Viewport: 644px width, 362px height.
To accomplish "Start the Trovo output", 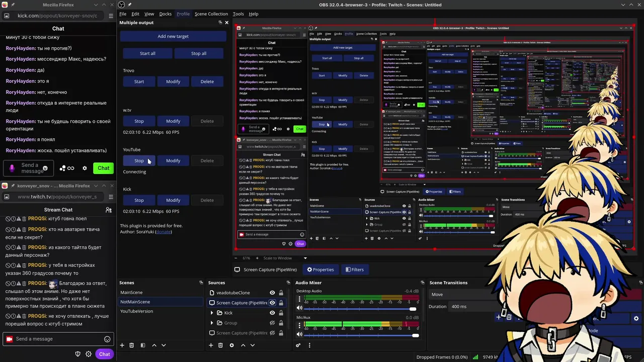I will pos(139,81).
